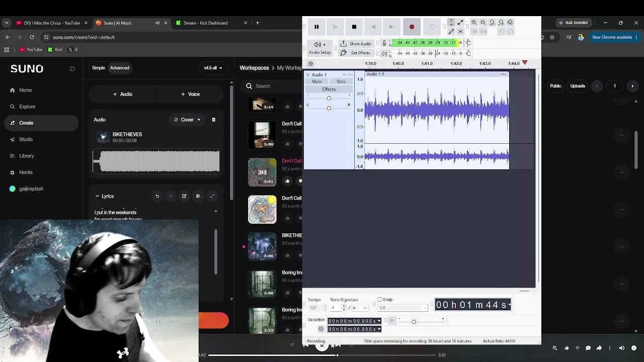Select the Audacity Selection (I-beam) tool
This screenshot has width=644, height=362.
pyautogui.click(x=451, y=23)
